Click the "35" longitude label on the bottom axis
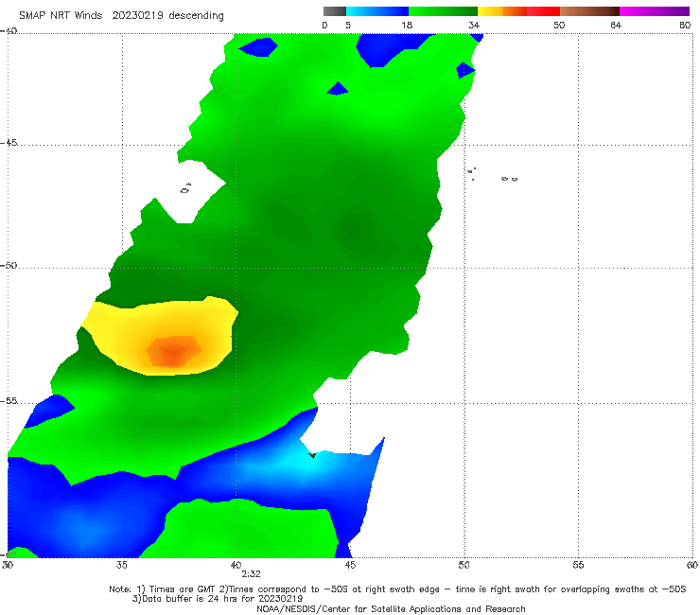 point(121,566)
